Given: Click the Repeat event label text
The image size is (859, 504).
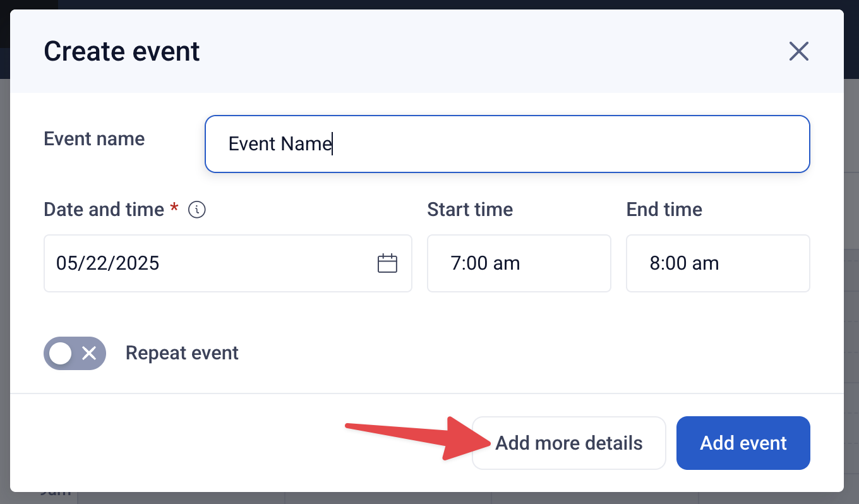Looking at the screenshot, I should click(182, 353).
